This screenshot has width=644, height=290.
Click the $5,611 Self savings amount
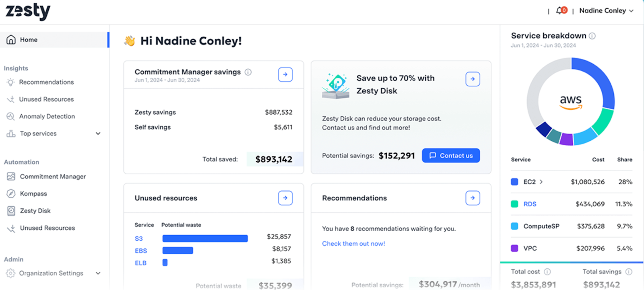click(x=283, y=127)
